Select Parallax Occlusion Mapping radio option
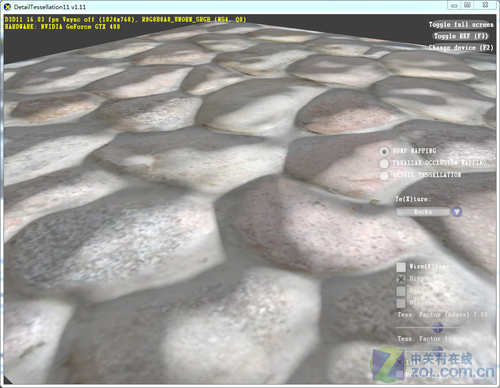This screenshot has width=500, height=388. point(384,163)
